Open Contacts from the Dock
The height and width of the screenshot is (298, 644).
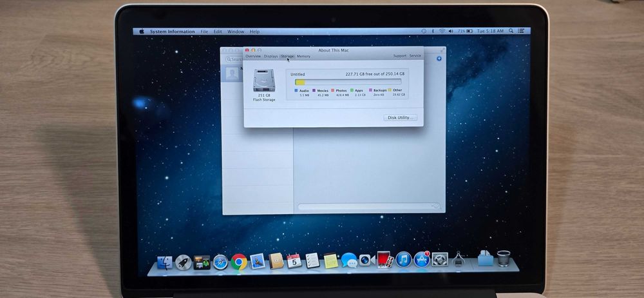[x=276, y=261]
